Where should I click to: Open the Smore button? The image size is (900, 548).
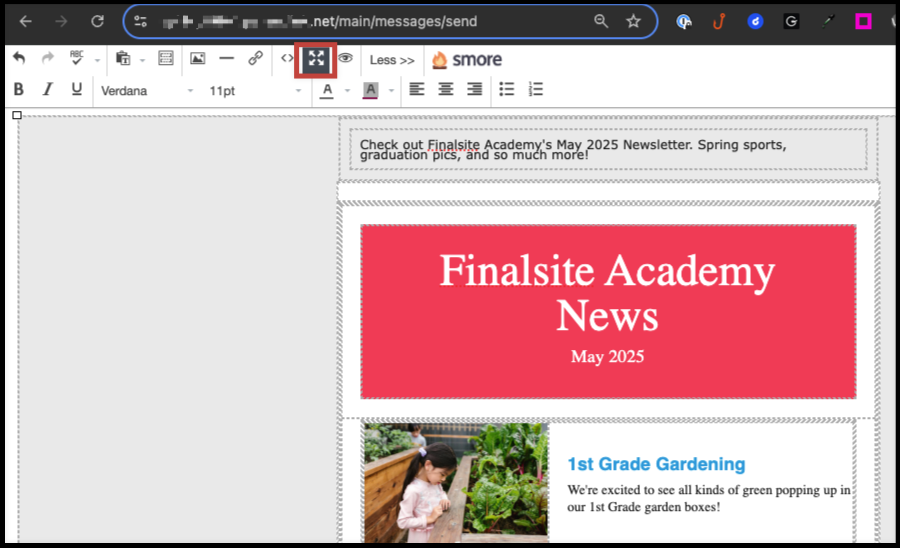(467, 60)
